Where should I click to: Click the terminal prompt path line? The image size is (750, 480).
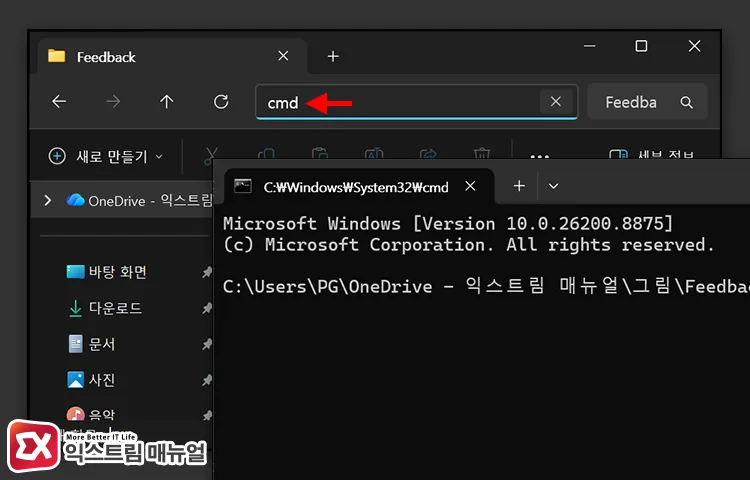[x=486, y=286]
